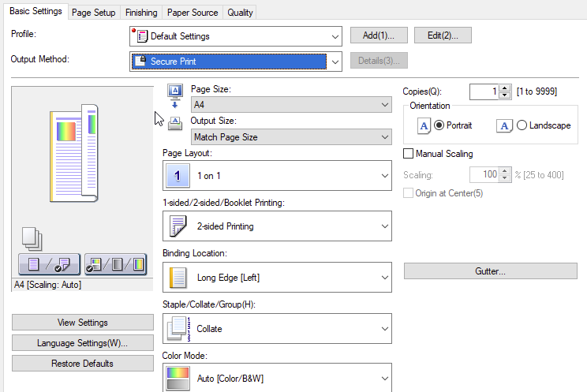This screenshot has width=587, height=392.
Task: Open Binding Location Long Edge [Left] dropdown
Action: tap(277, 278)
